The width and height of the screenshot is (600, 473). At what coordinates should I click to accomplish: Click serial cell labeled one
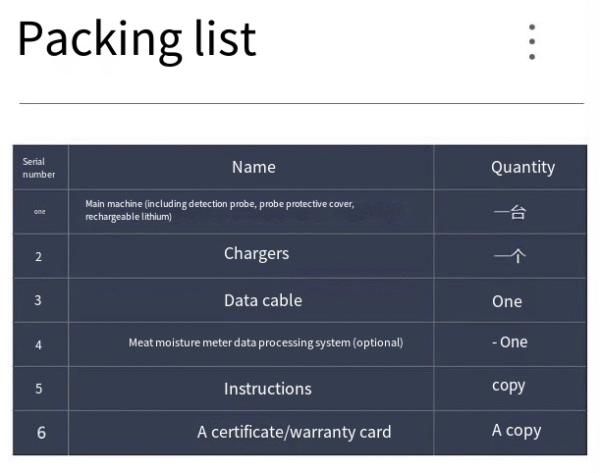coord(39,211)
